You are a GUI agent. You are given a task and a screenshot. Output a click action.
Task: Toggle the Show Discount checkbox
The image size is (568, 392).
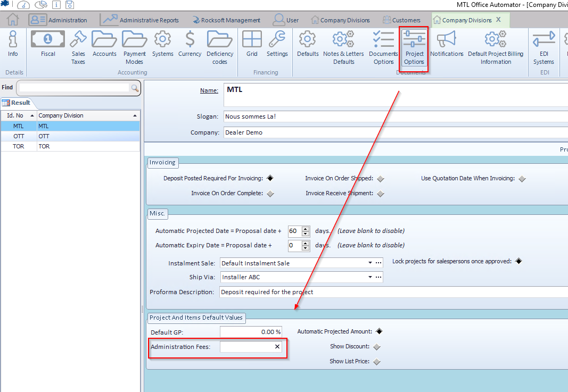377,347
